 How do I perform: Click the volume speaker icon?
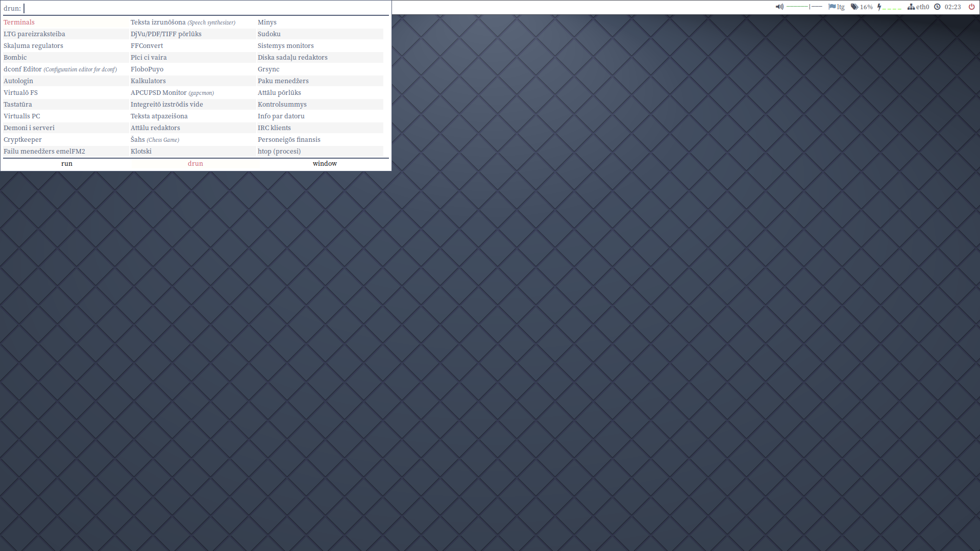(x=779, y=7)
